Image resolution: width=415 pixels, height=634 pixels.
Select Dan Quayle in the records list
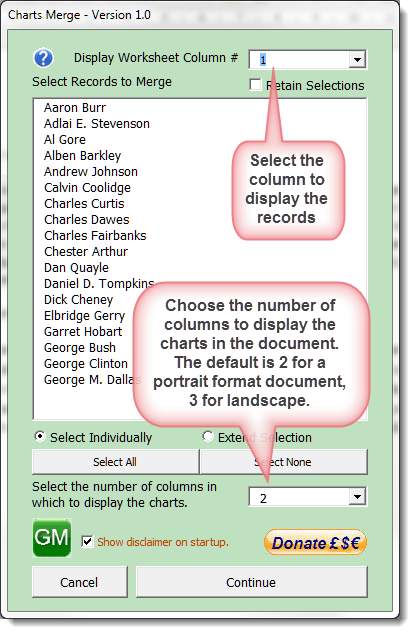[76, 268]
